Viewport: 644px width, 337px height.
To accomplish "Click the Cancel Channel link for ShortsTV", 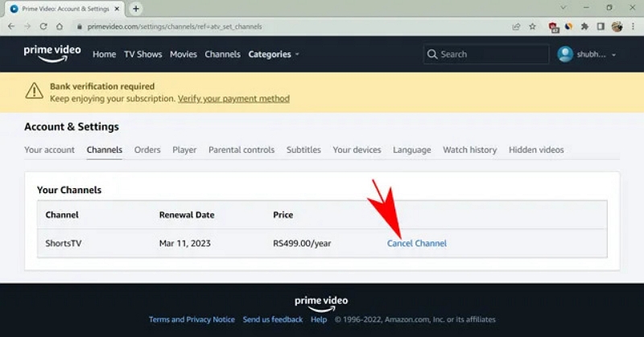I will coord(416,243).
